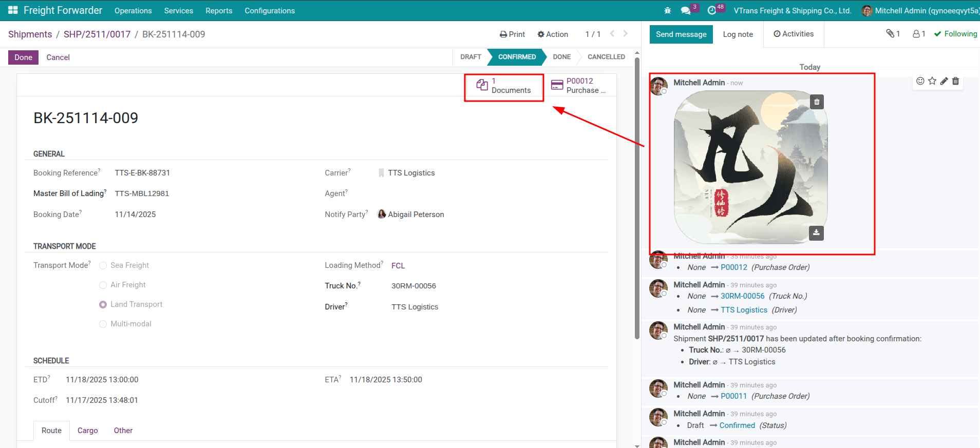Delete the attached image with trash icon

(x=817, y=102)
